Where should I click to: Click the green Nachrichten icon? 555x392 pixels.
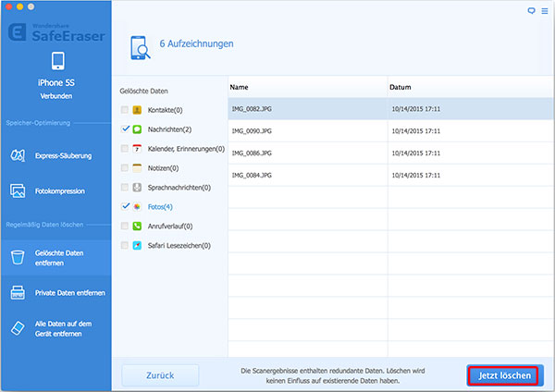137,129
